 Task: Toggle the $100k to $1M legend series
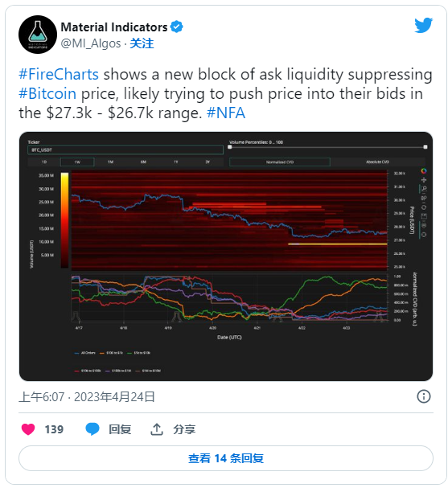tap(118, 371)
